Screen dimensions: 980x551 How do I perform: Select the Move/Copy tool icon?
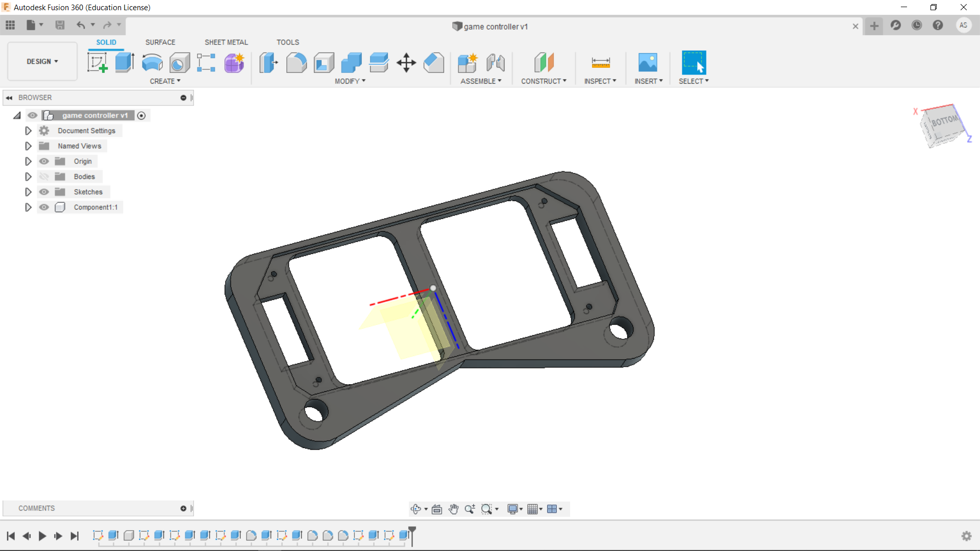point(406,63)
